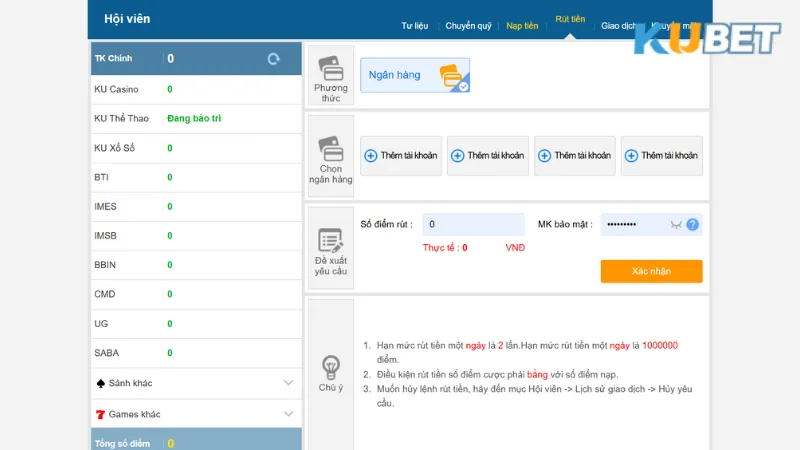
Task: Focus the Số điểm rút input field
Action: click(473, 224)
